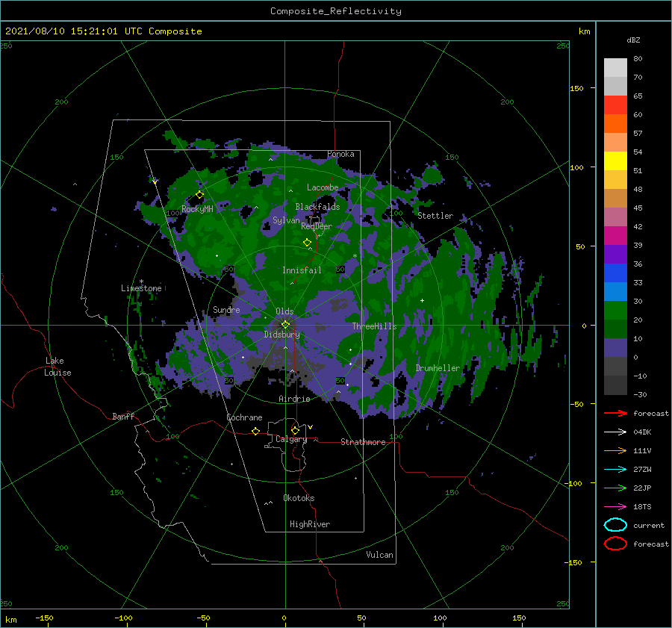Click the RedDeer city label
Viewport: 672px width, 628px height.
click(x=317, y=226)
